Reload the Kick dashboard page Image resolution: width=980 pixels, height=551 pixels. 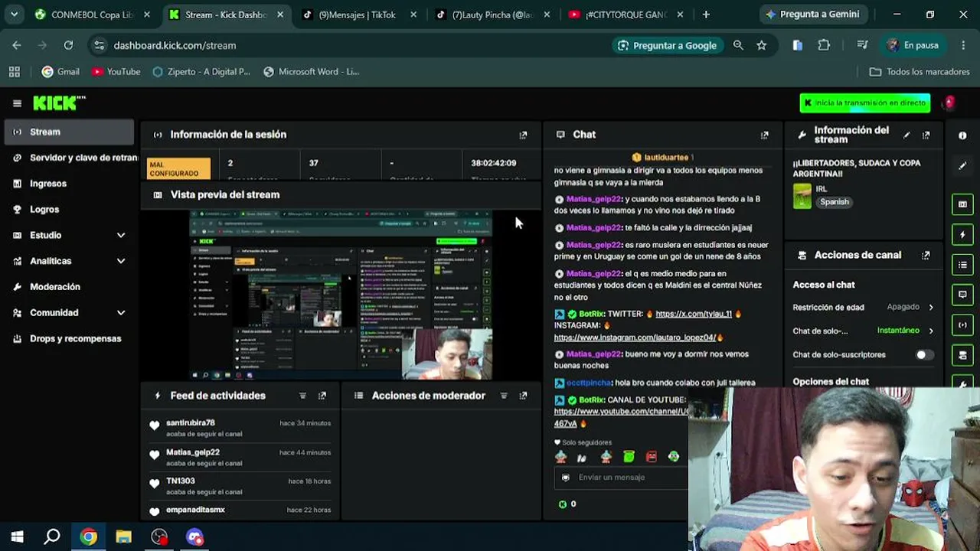coord(68,45)
